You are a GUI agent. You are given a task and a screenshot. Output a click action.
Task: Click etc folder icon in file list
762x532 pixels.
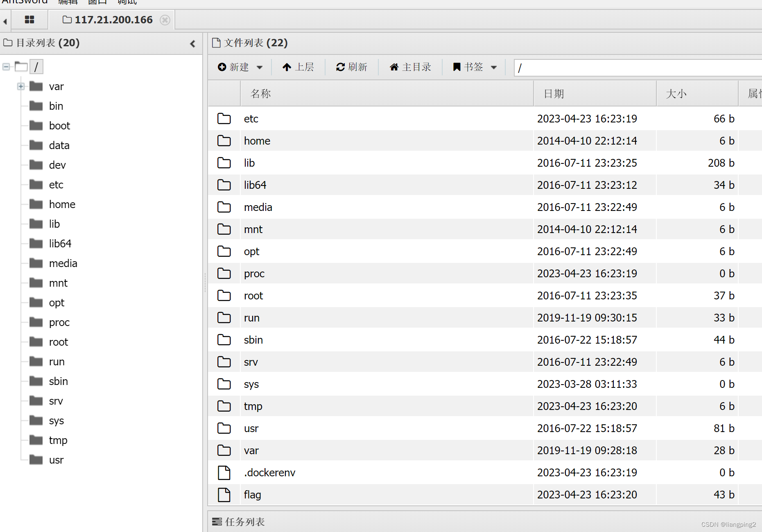224,118
